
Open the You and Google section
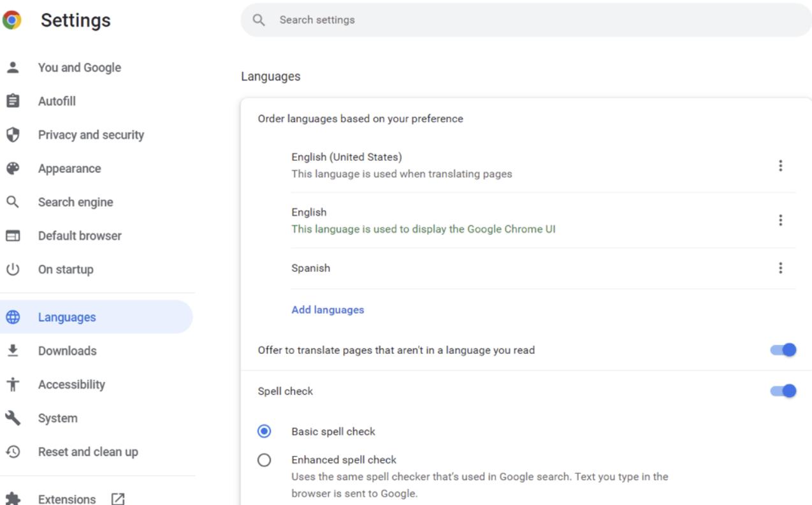click(79, 67)
